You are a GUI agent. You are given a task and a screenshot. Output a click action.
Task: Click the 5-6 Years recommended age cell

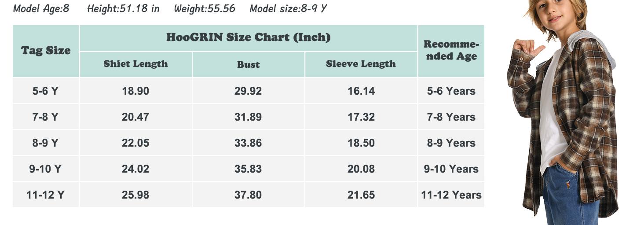[x=451, y=91]
